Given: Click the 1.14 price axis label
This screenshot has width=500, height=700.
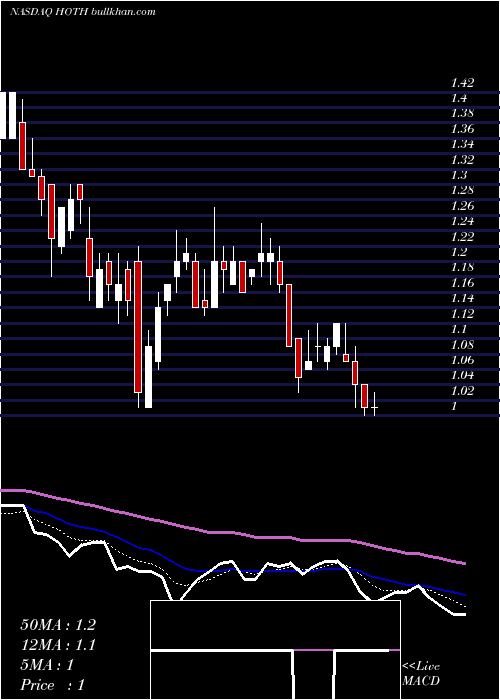Looking at the screenshot, I should (462, 298).
